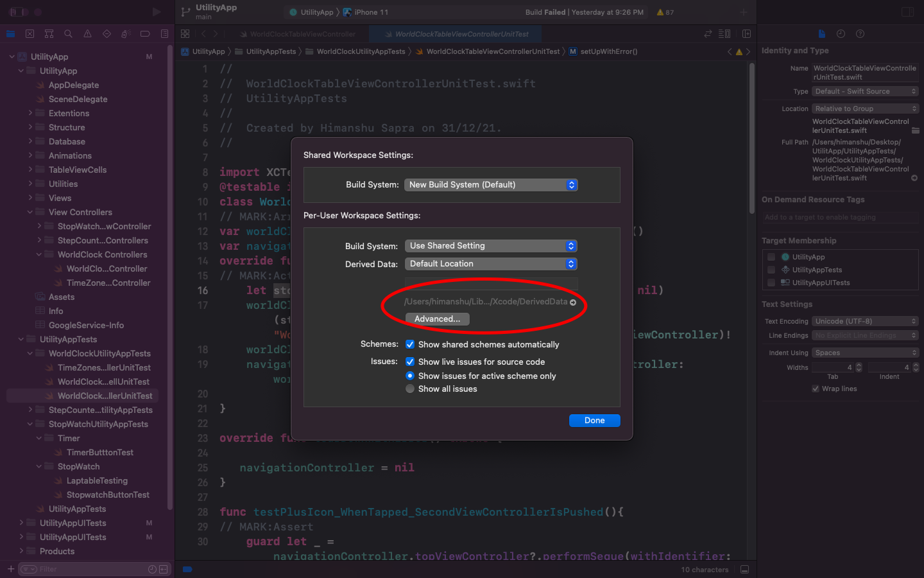Open the related items grid icon
Screen dimensions: 924x578
(x=185, y=34)
